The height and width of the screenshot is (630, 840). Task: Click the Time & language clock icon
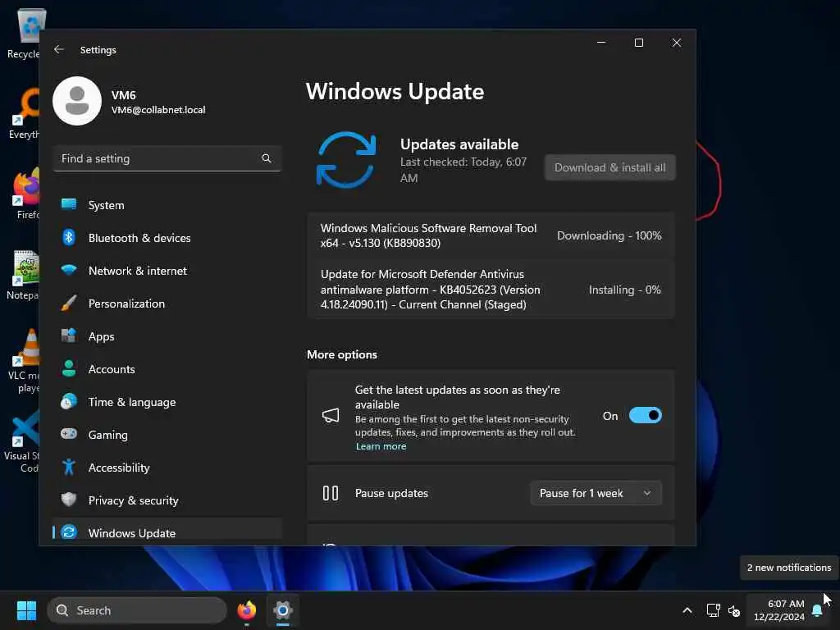point(69,401)
